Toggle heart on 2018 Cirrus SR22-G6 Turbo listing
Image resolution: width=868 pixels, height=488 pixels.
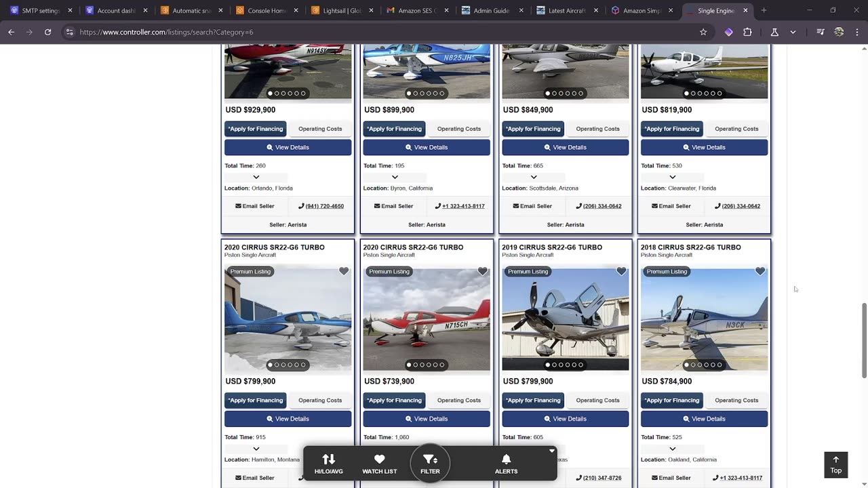click(x=760, y=271)
